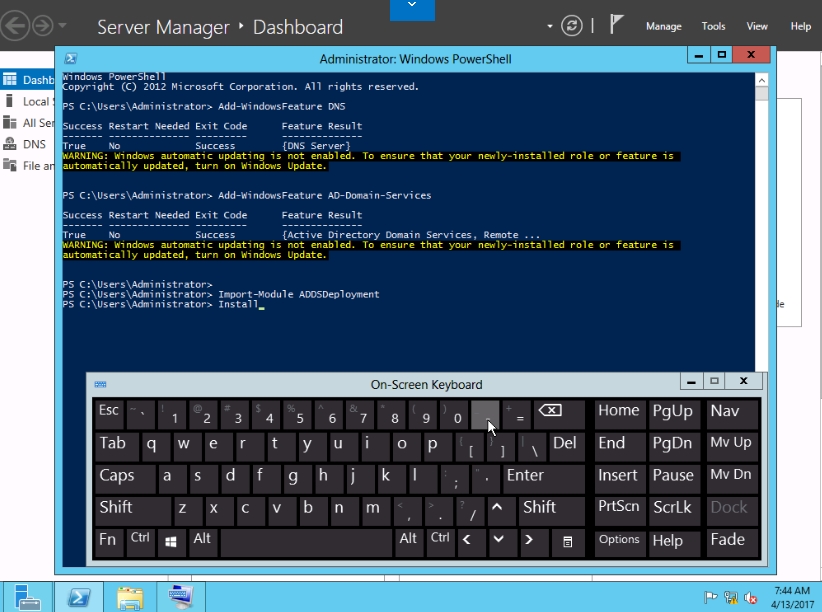Toggle the ScrLk key
The width and height of the screenshot is (822, 612).
coord(673,510)
